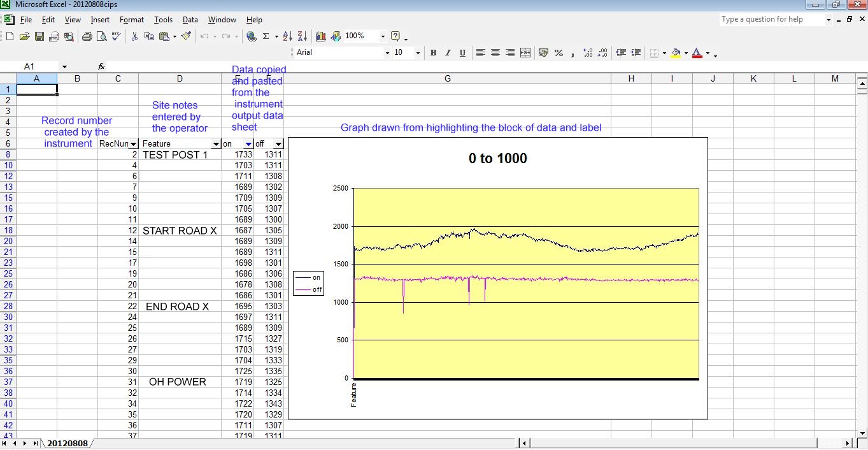Open Print Preview from the toolbar

pyautogui.click(x=101, y=36)
